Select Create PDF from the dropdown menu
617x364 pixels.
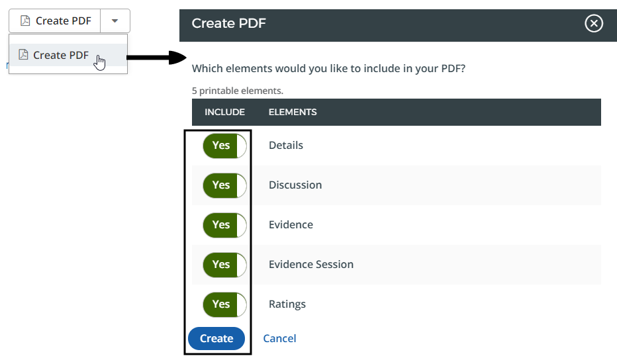point(61,56)
